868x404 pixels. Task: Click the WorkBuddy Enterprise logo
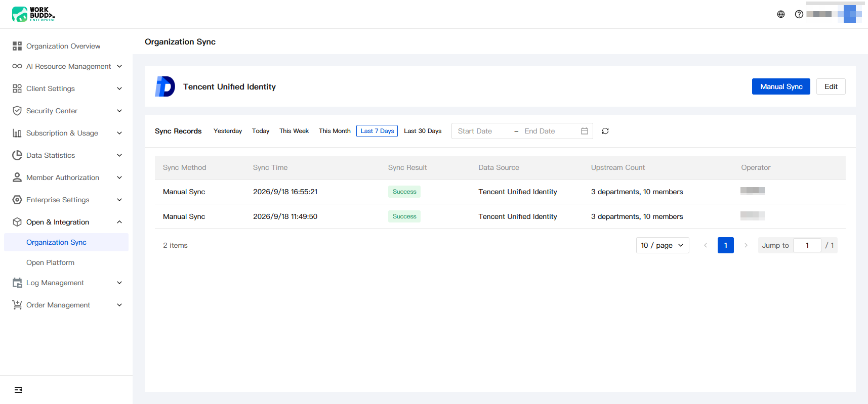tap(33, 14)
